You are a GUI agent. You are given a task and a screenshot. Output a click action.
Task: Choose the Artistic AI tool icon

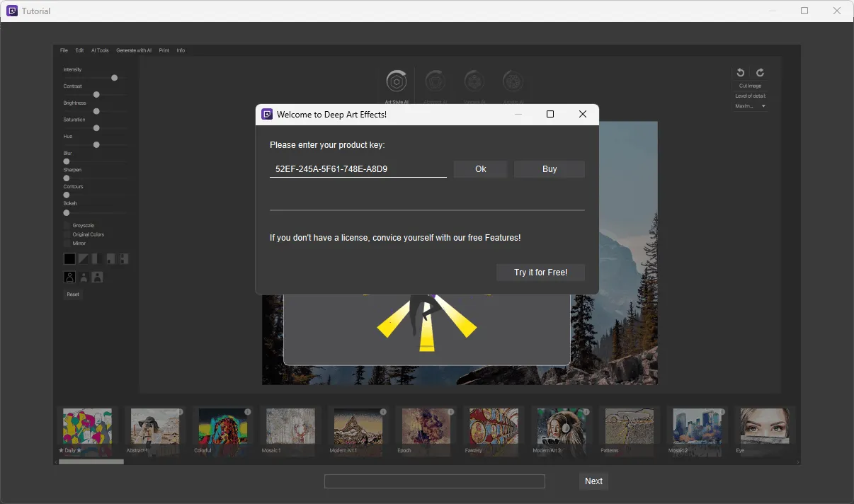click(513, 82)
